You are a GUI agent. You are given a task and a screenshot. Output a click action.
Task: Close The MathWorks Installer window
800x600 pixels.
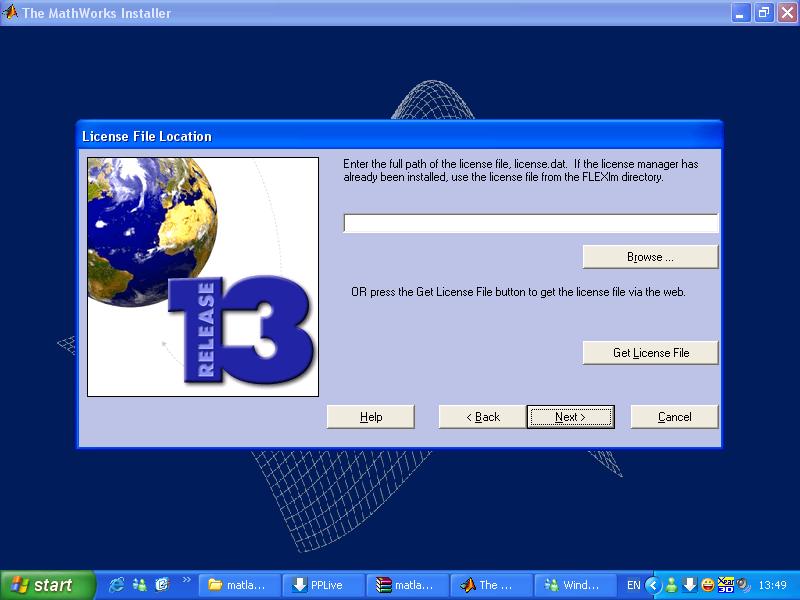787,13
